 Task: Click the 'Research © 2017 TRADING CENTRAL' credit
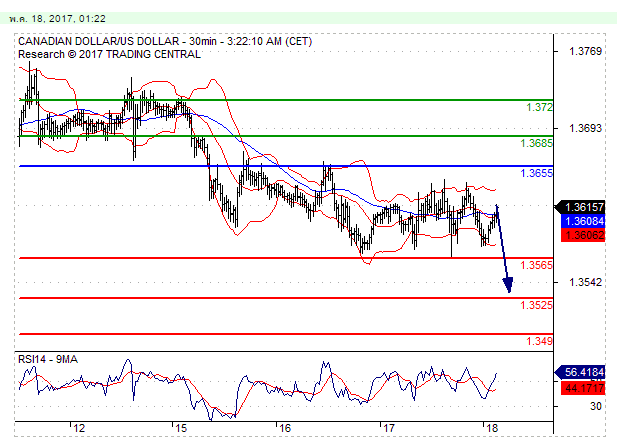pyautogui.click(x=109, y=54)
